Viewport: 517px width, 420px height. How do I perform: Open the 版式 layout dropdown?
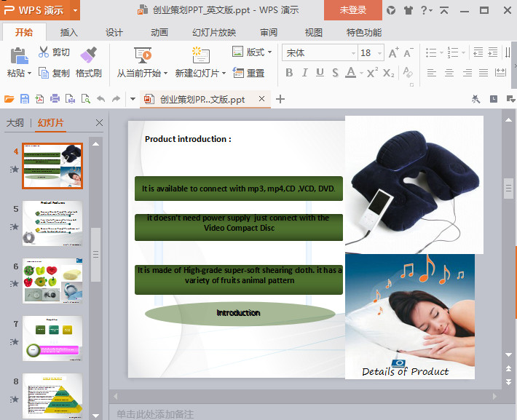point(252,52)
